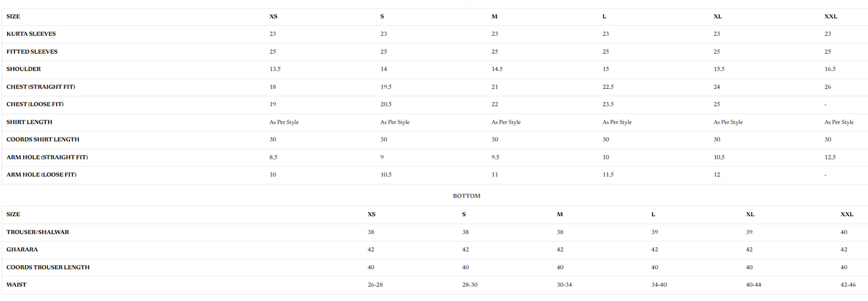
Task: Click the KURTA SLEEVES row label
Action: 31,34
